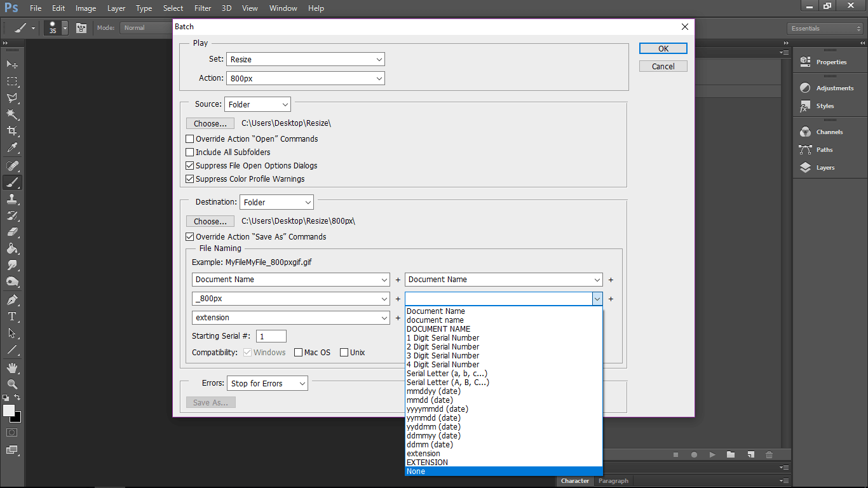The height and width of the screenshot is (488, 868).
Task: Uncheck Suppress Color Profile Warnings
Action: [189, 179]
